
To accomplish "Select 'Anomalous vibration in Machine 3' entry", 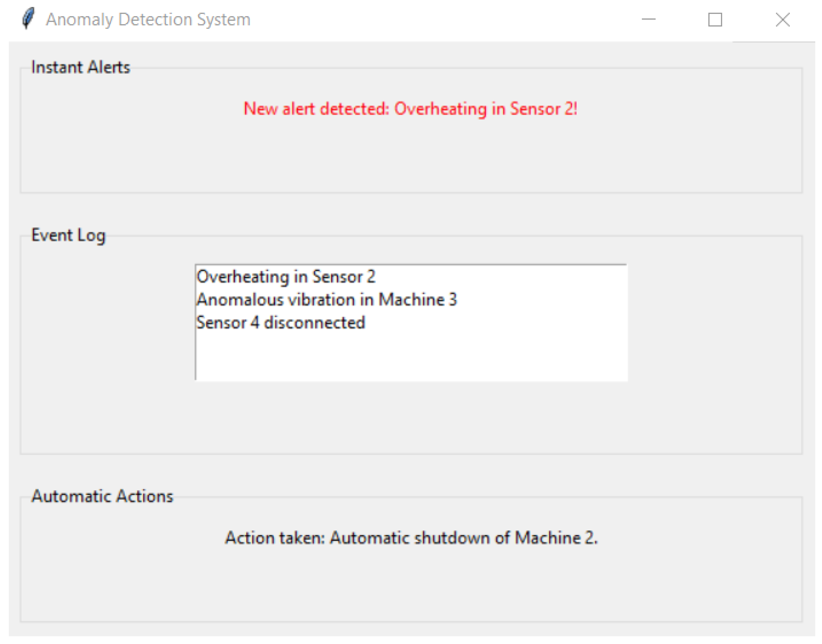I will click(327, 300).
